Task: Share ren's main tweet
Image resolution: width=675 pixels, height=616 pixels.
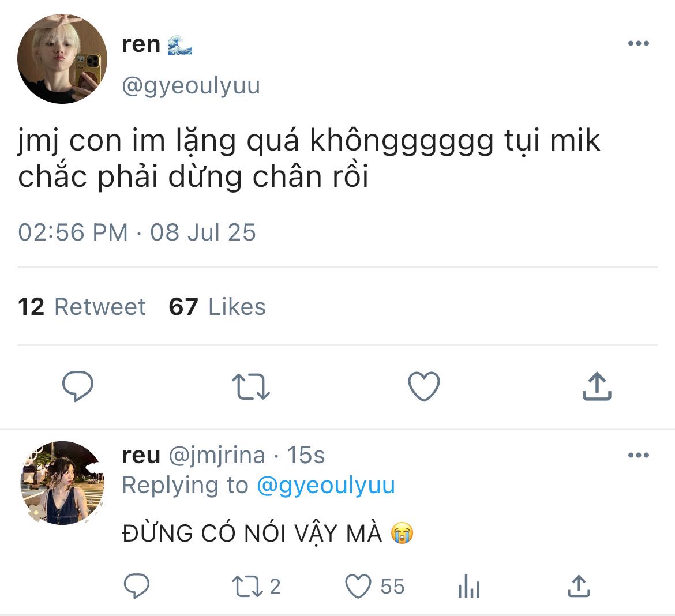Action: [x=597, y=386]
